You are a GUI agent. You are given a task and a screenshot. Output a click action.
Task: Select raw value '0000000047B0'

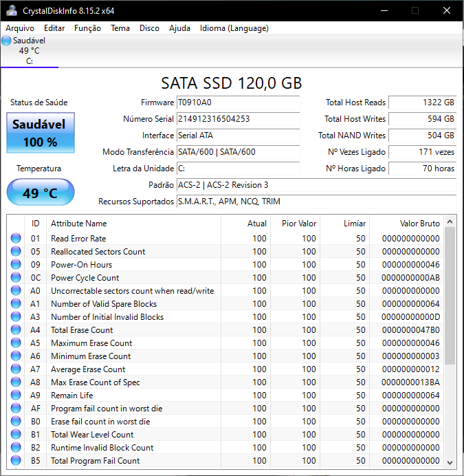click(410, 330)
